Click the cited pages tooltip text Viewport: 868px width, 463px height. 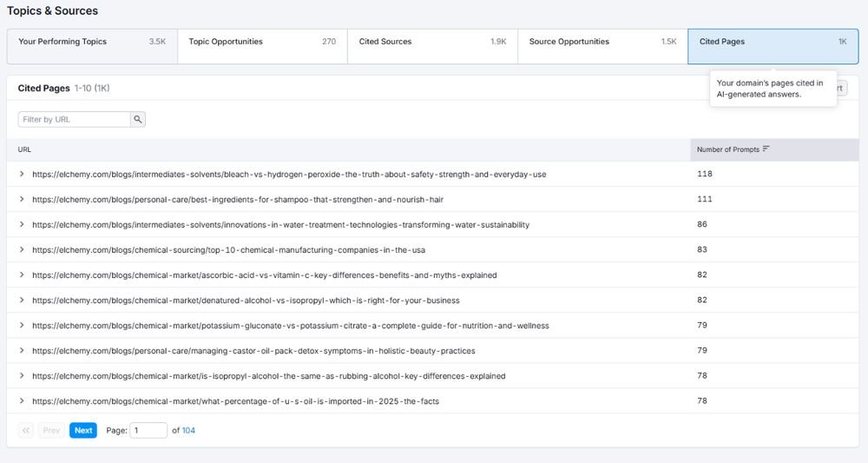[x=770, y=89]
